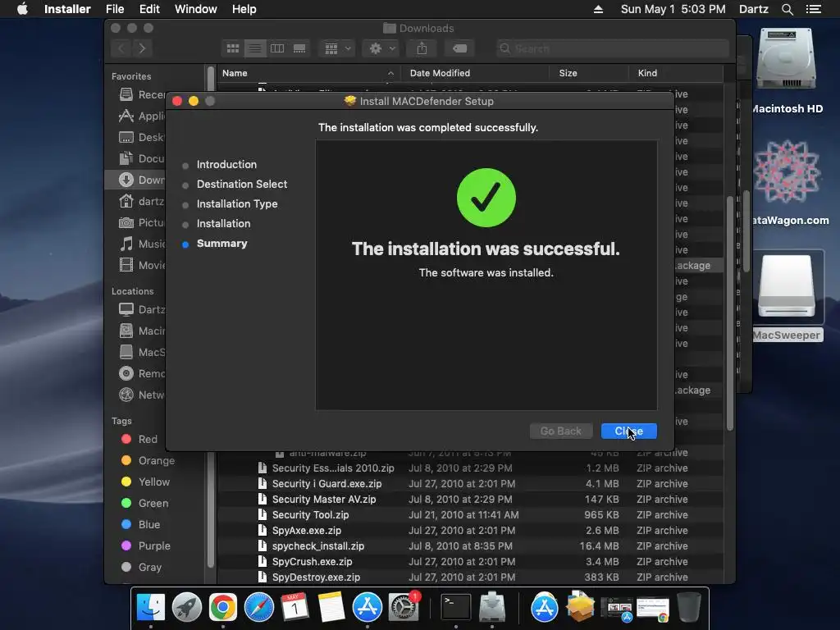Screen dimensions: 840x630
Task: Click the Finder sidebar scrollbar
Action: [x=211, y=316]
